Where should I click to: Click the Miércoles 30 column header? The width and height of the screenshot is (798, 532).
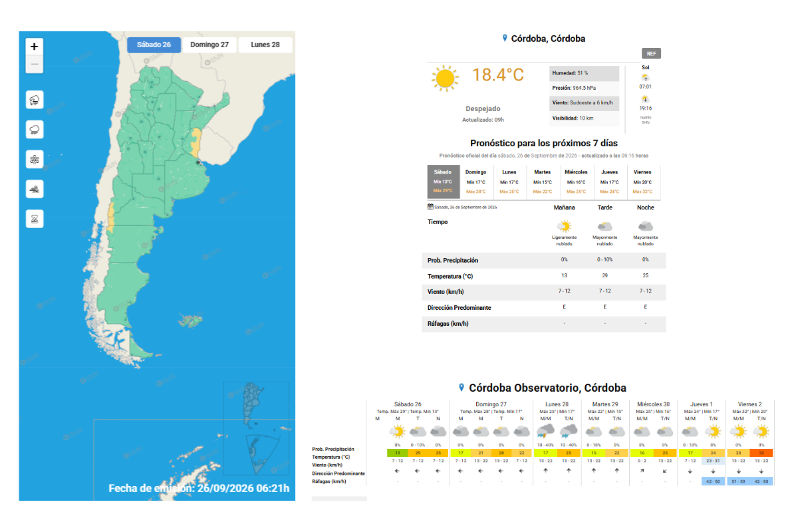click(654, 404)
